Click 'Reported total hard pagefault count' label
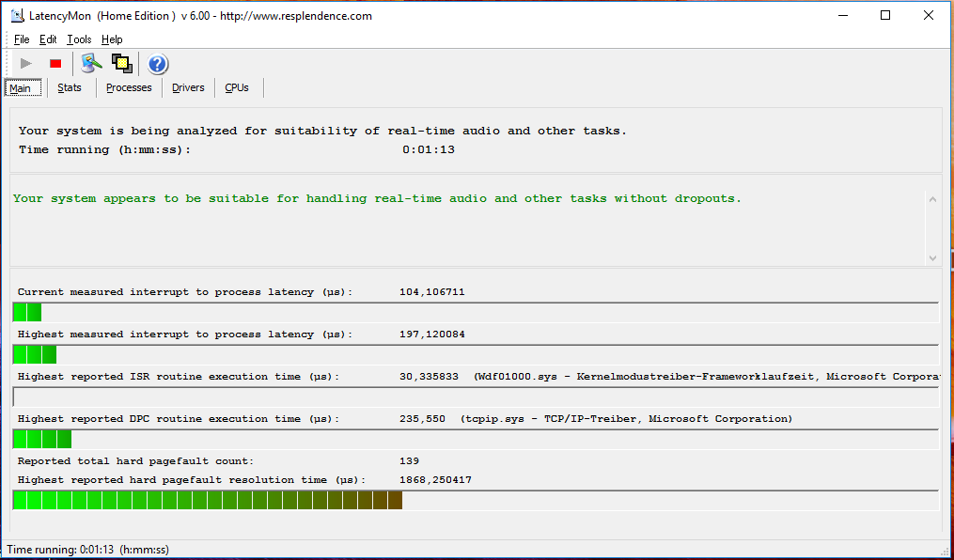This screenshot has height=560, width=954. tap(135, 461)
